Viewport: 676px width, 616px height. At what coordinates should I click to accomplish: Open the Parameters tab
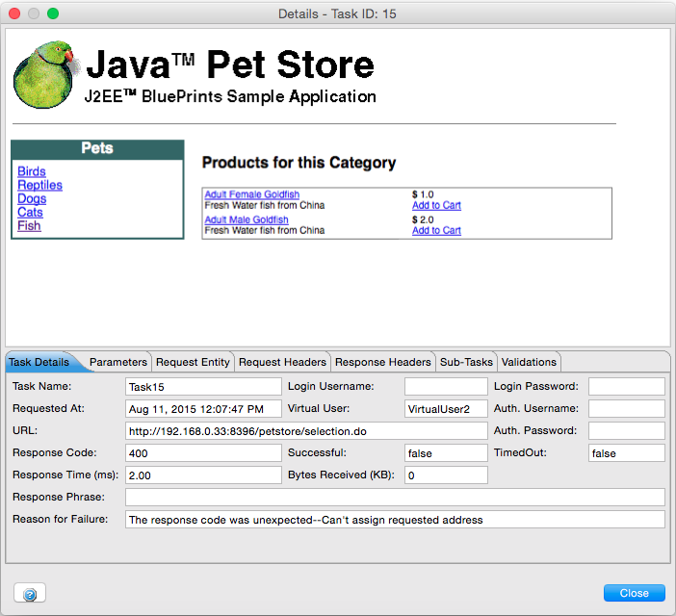[118, 362]
